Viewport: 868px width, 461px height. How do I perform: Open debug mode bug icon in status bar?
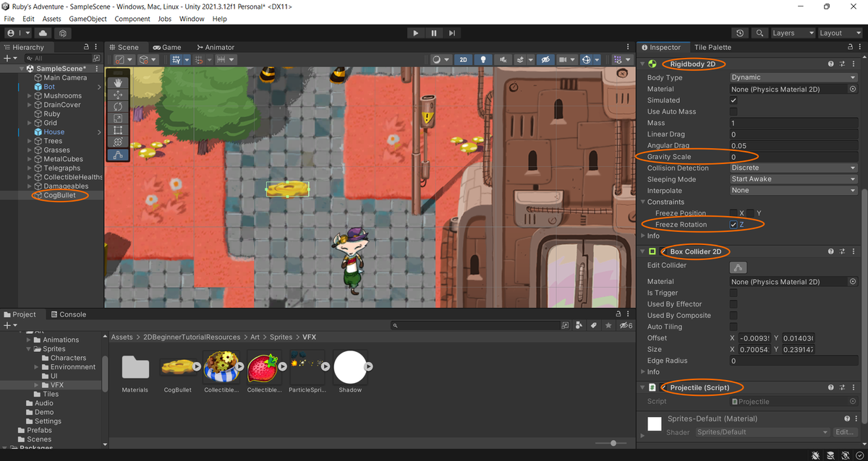[815, 455]
